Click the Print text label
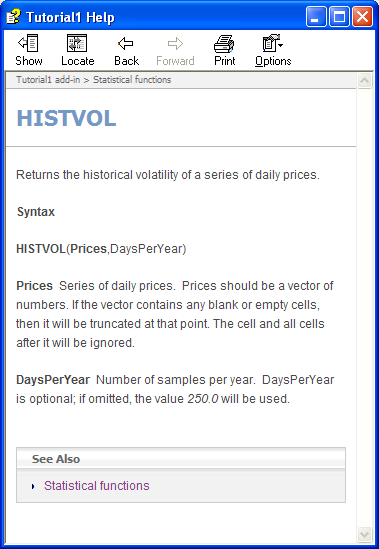This screenshot has height=549, width=379. [225, 61]
